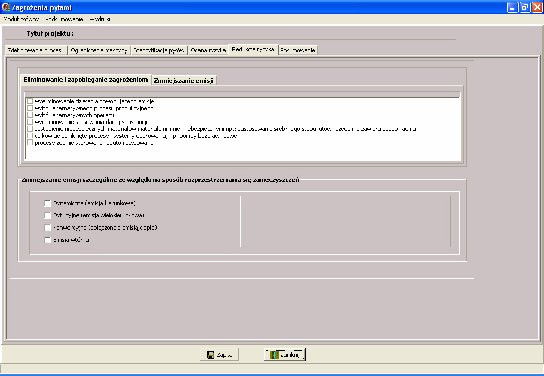
Task: Tick the seventh, last checkbox in the list
Action: tap(30, 143)
